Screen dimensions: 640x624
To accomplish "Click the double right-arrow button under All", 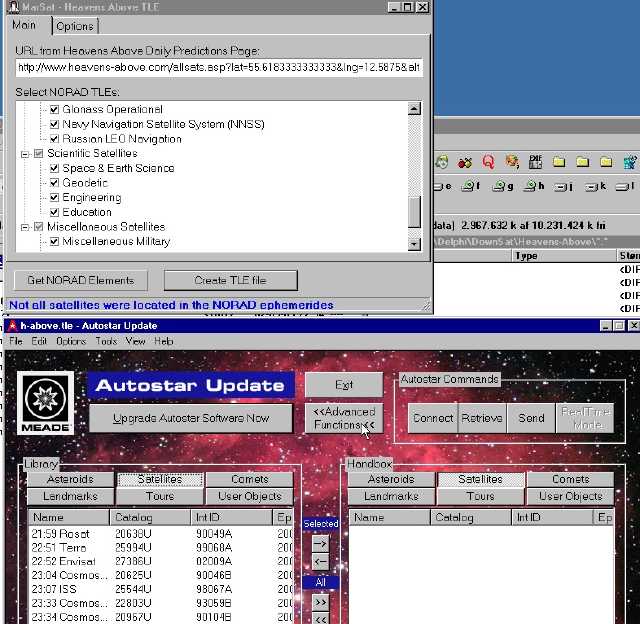I will pyautogui.click(x=320, y=602).
